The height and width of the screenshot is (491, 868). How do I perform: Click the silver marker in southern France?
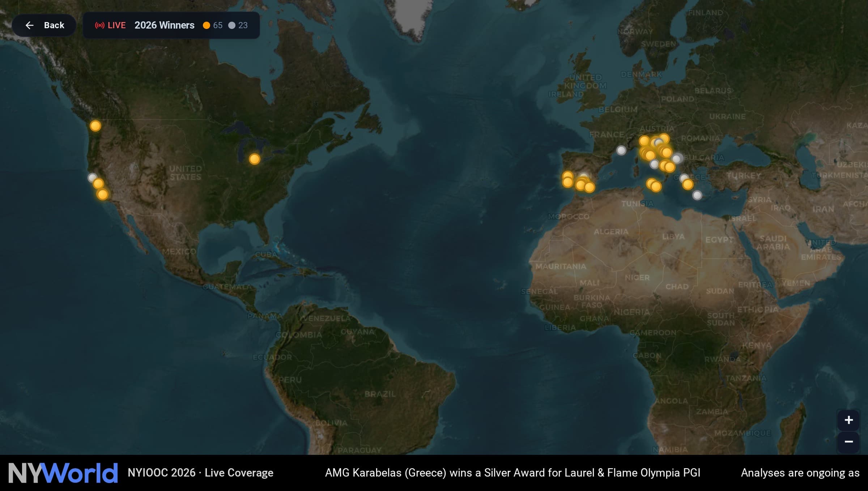(621, 150)
